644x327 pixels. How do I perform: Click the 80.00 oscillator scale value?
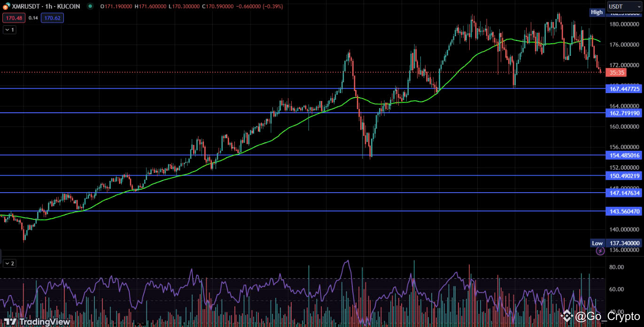tap(616, 267)
